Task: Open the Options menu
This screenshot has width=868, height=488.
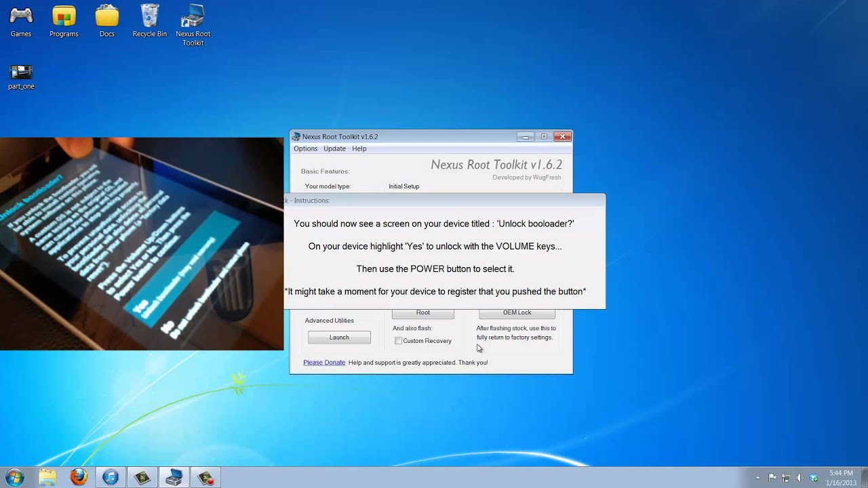Action: point(305,148)
